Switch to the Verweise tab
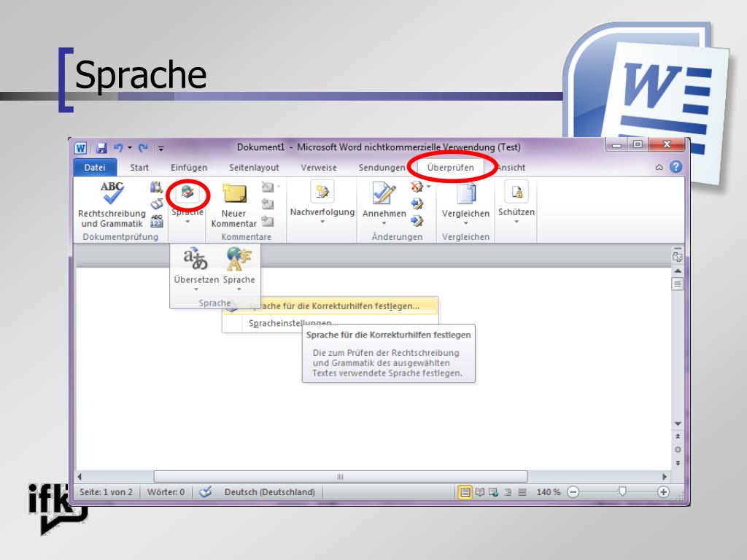The width and height of the screenshot is (747, 560). (x=319, y=168)
